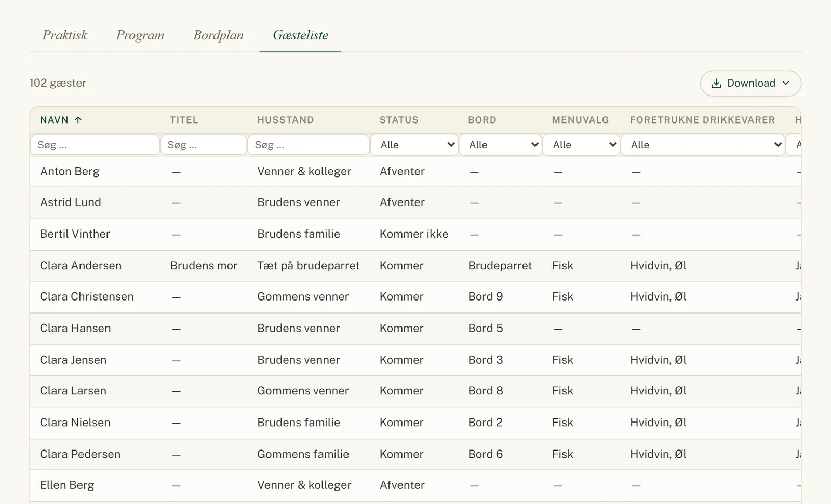Select the Gæsteliste tab
This screenshot has width=831, height=504.
300,35
